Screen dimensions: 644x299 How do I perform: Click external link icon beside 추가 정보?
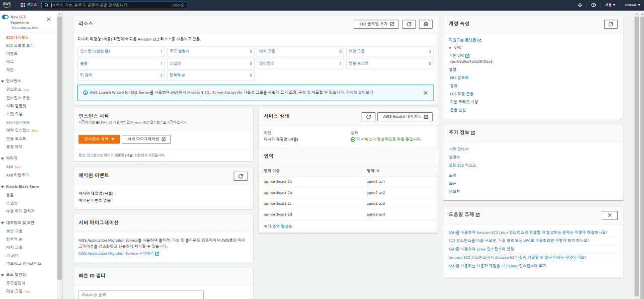[x=472, y=132]
